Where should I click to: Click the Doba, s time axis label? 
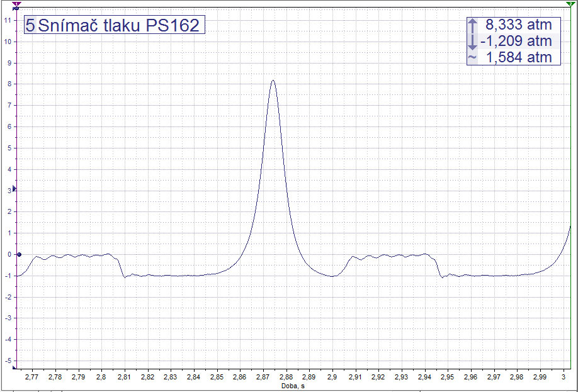[290, 386]
